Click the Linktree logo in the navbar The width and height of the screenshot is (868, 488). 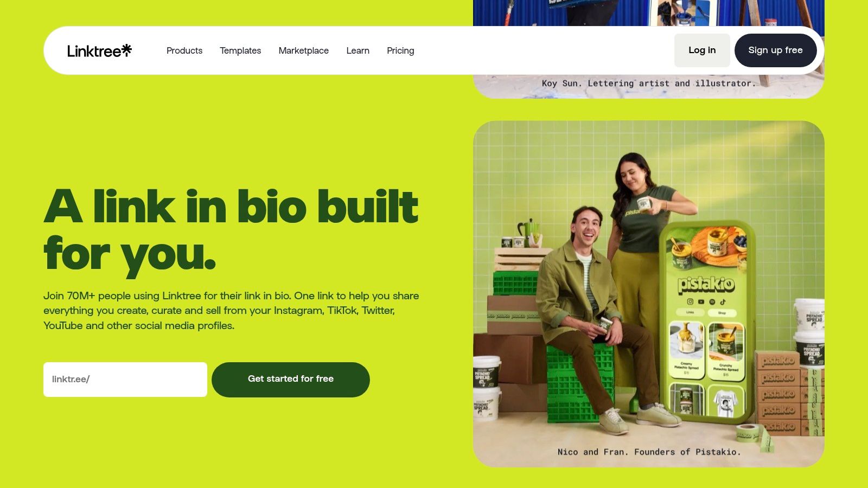click(x=99, y=50)
